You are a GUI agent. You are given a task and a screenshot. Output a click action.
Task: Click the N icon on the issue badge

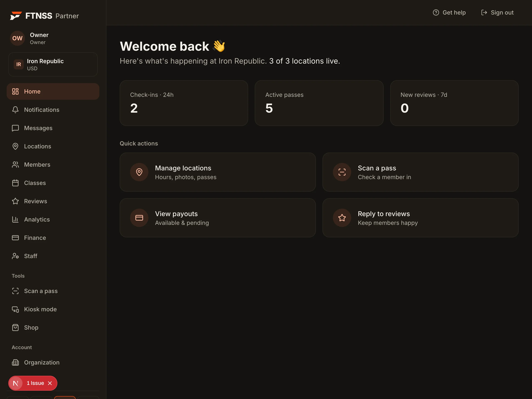tap(16, 383)
